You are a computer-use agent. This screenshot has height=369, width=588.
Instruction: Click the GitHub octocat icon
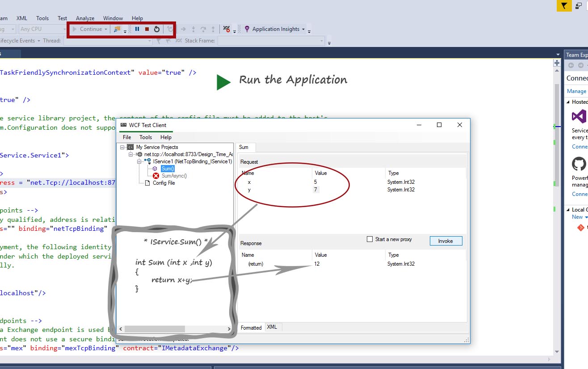pos(579,164)
